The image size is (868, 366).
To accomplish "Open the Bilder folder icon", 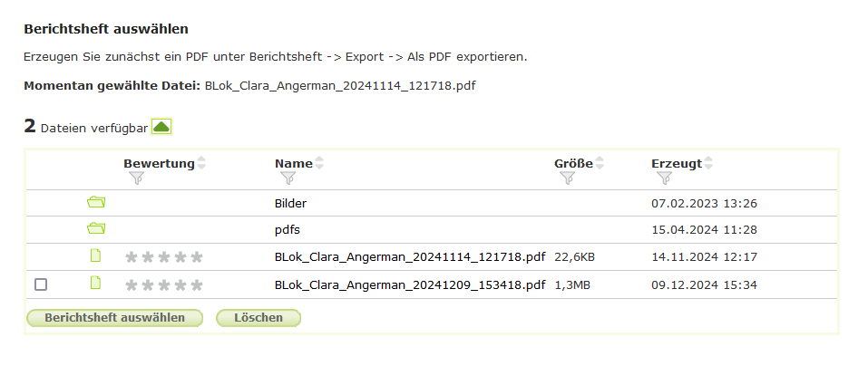I will click(x=96, y=202).
